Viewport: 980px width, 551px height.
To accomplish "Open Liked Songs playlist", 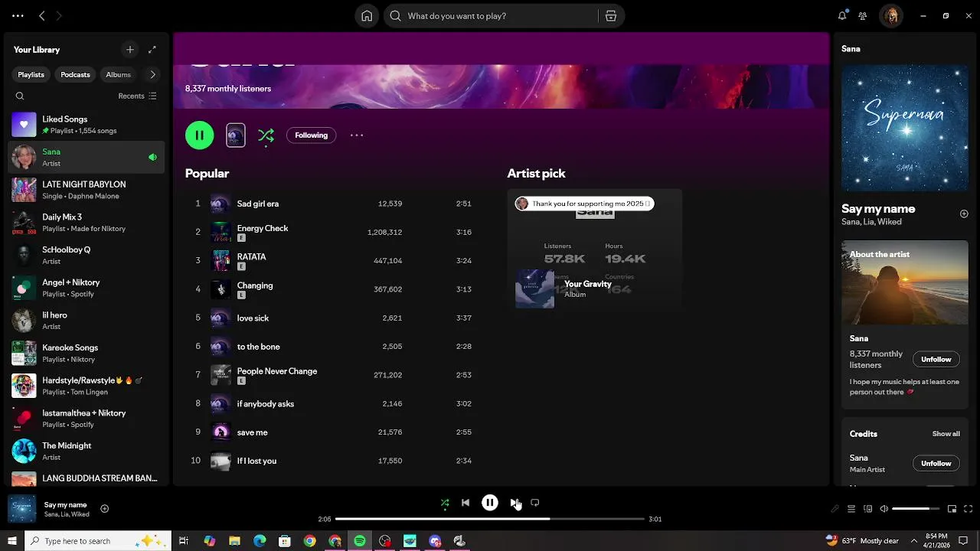I will click(86, 125).
